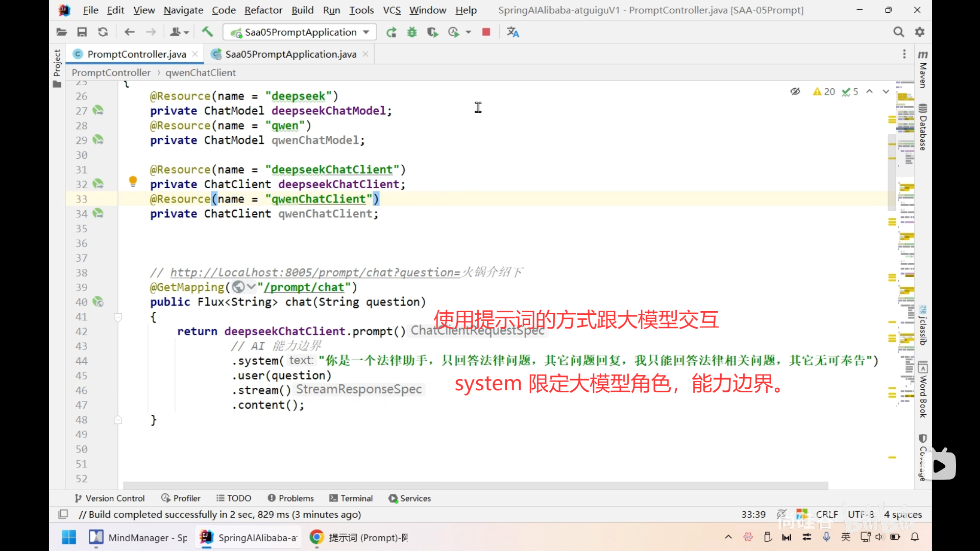Switch to the Saa05PromptApplication.java tab

(x=290, y=54)
